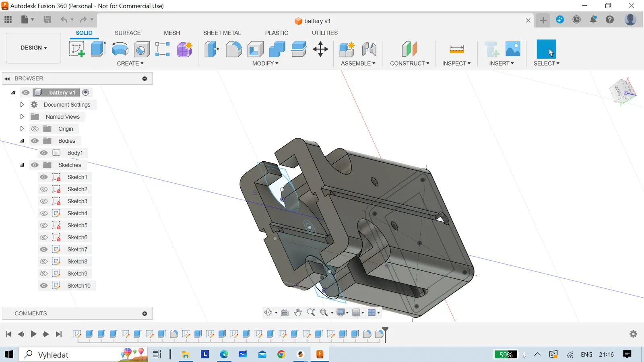Select the Shell tool
The image size is (644, 362).
pos(255,49)
